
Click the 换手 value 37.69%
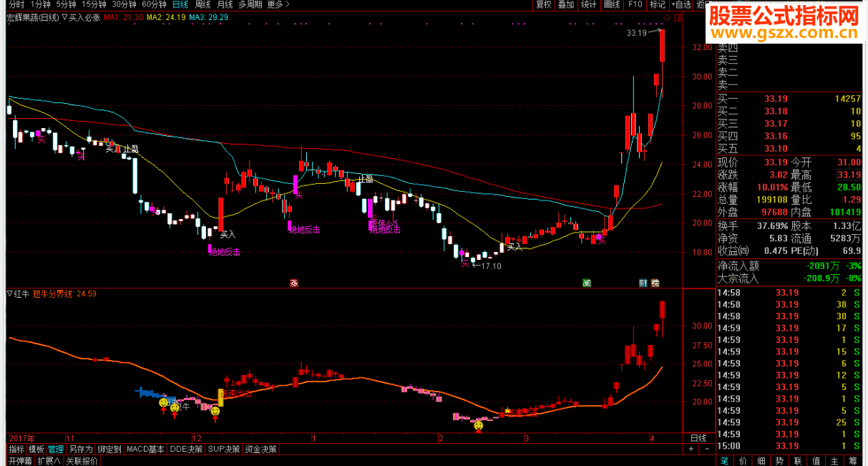coord(772,226)
